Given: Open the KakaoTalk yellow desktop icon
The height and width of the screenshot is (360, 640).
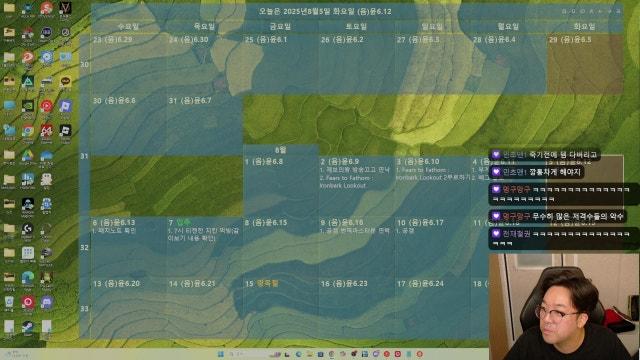Looking at the screenshot, I should coord(65,82).
